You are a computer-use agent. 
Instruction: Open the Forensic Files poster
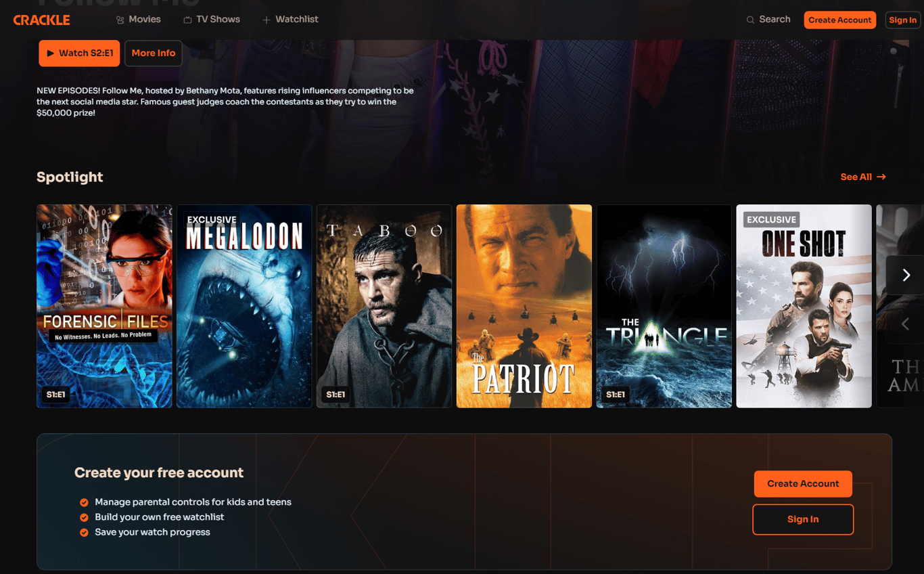[x=104, y=306]
